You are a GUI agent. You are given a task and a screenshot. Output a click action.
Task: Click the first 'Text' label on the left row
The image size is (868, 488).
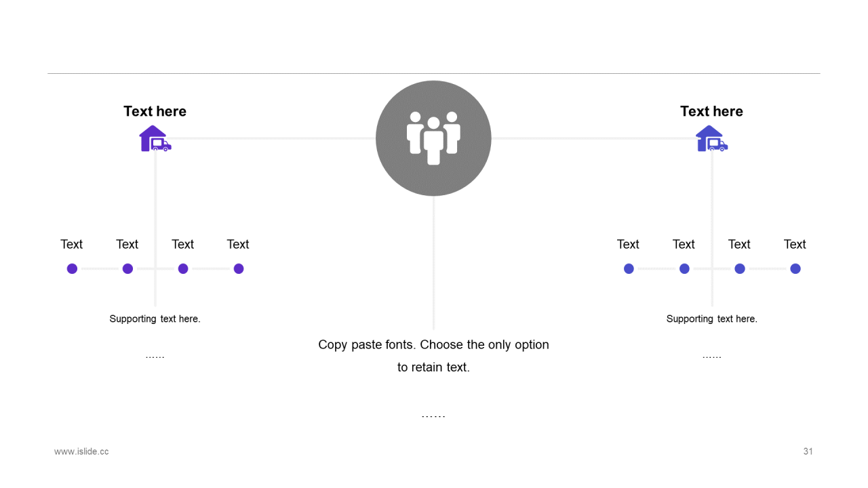(x=71, y=244)
